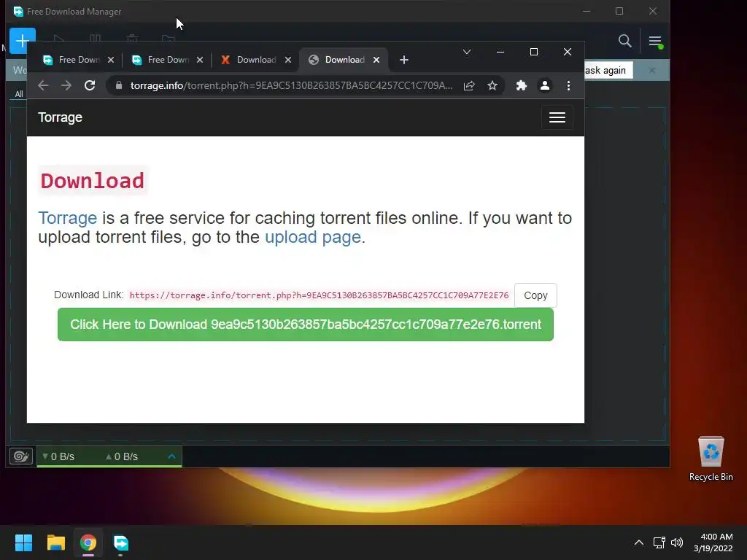Switch to second Free Download tab
Screen dimensions: 747x560
coord(161,60)
